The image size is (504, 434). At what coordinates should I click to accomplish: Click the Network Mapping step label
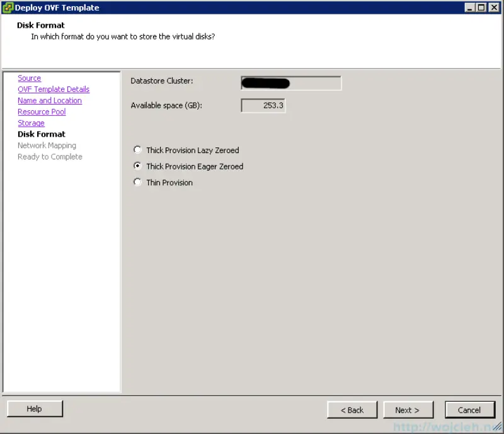coord(47,145)
